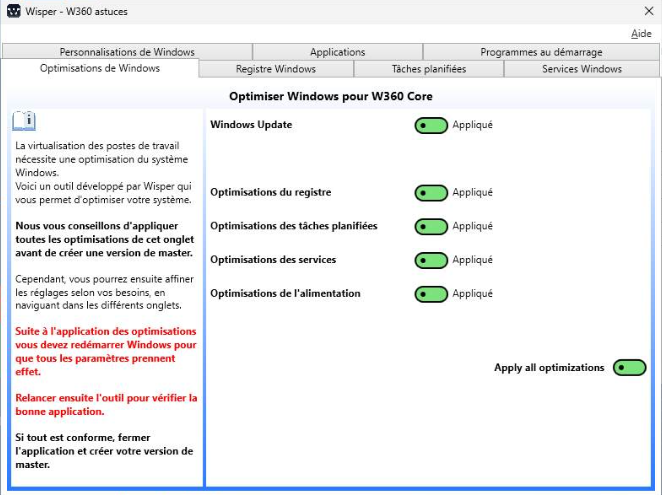662x495 pixels.
Task: Select the Programmes au démarrage tab
Action: click(541, 52)
